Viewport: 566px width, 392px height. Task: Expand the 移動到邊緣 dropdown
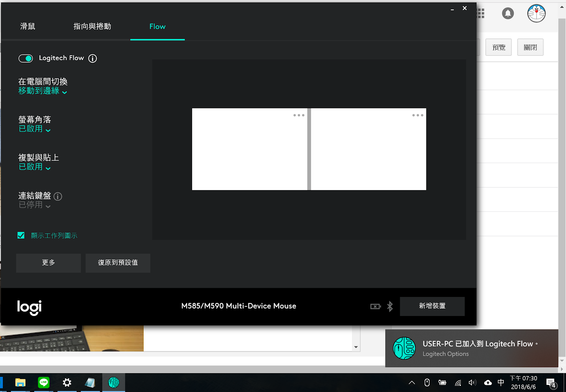click(x=42, y=91)
